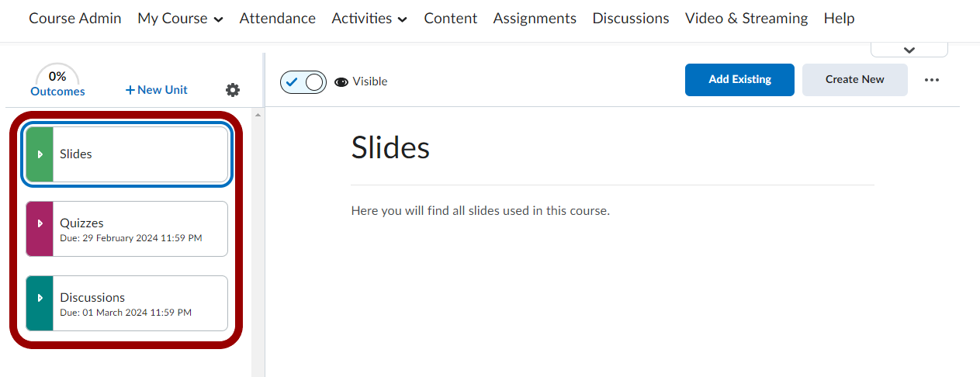This screenshot has height=377, width=980.
Task: Open the unit settings gear icon
Action: click(233, 90)
